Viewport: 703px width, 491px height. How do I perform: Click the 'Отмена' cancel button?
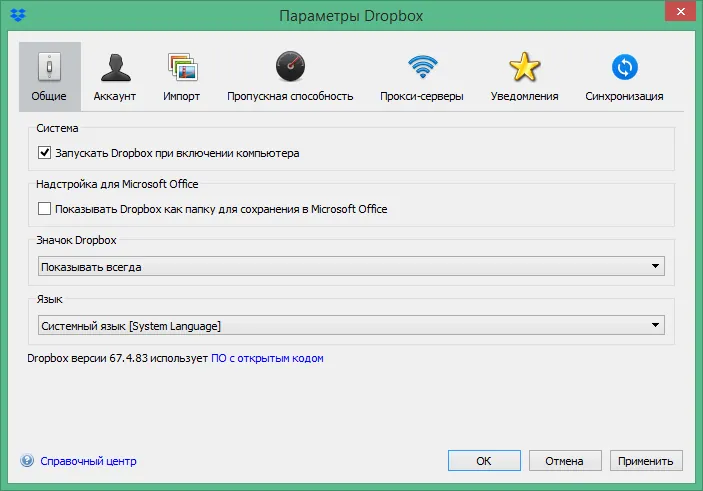(x=565, y=461)
